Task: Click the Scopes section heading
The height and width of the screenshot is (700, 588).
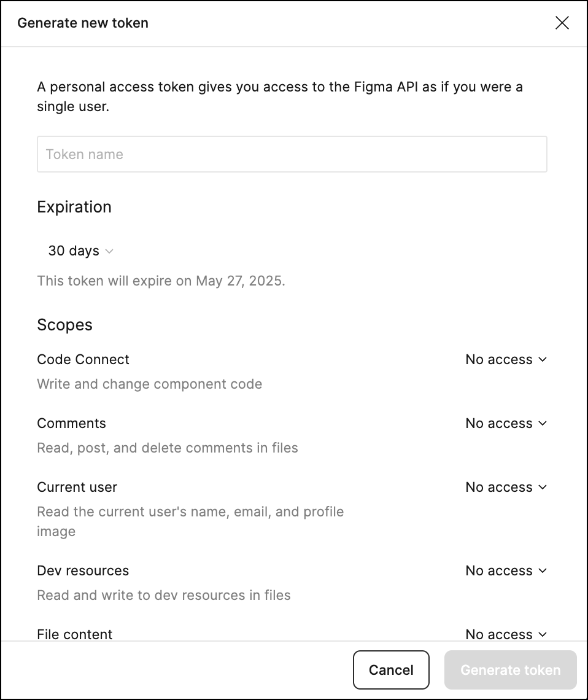Action: tap(64, 325)
